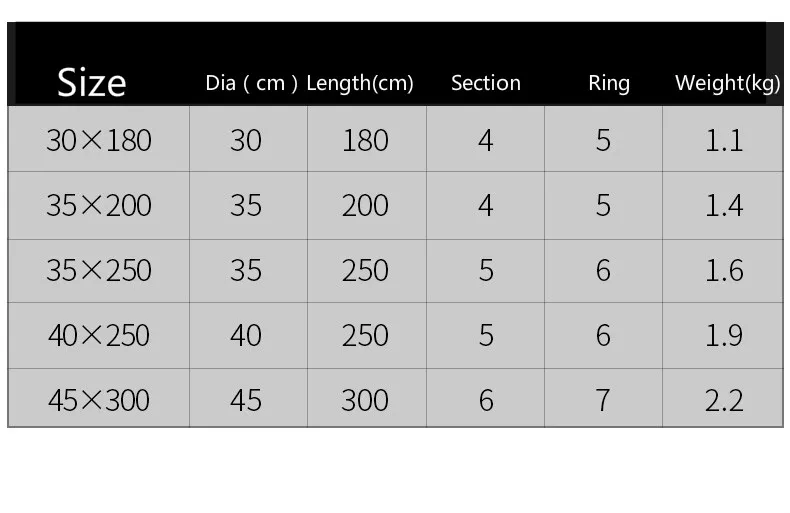The image size is (790, 513).
Task: Click the 180 length cell
Action: 365,140
